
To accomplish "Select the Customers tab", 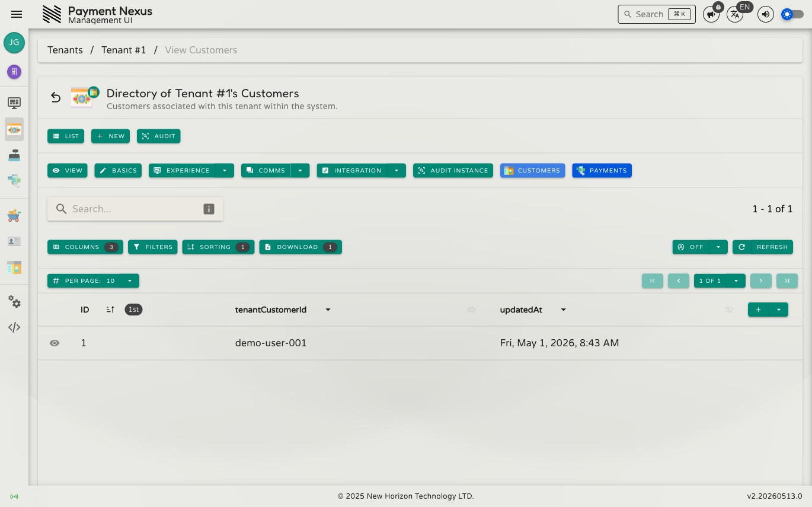I will click(x=532, y=170).
